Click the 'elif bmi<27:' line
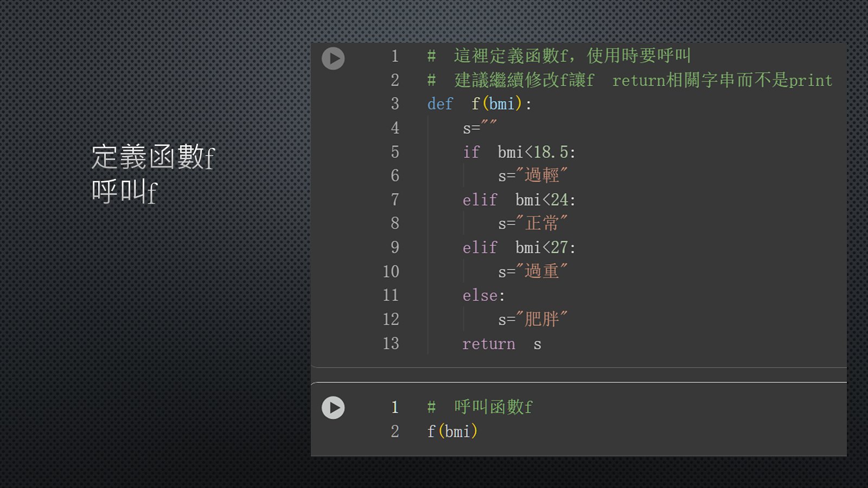868x488 pixels. 519,248
